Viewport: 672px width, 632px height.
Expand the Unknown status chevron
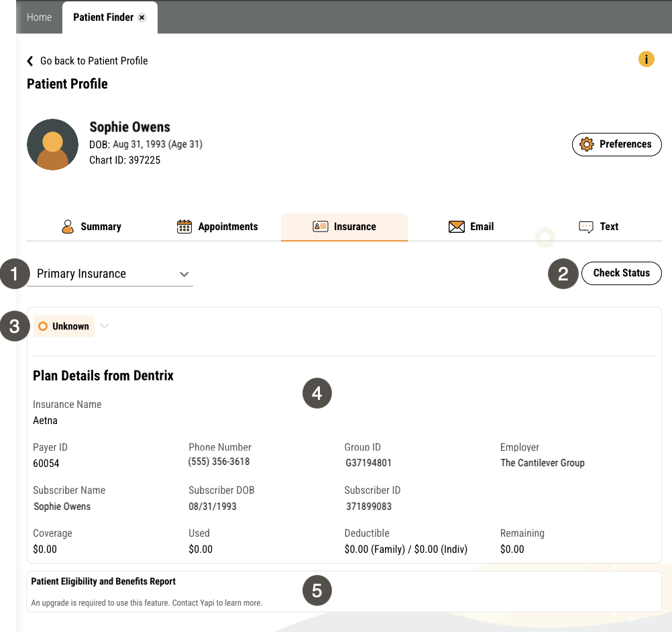104,326
